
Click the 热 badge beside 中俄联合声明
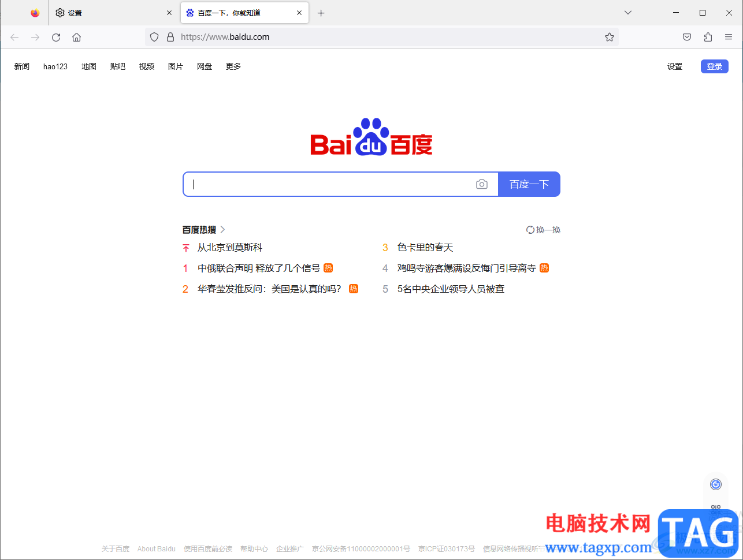(328, 268)
